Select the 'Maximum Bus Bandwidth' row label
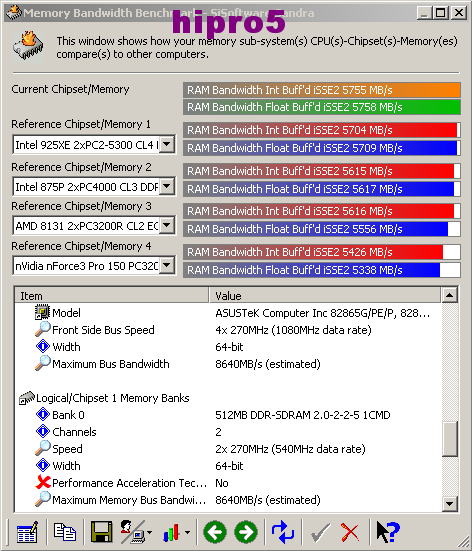This screenshot has height=551, width=472. coord(111,364)
